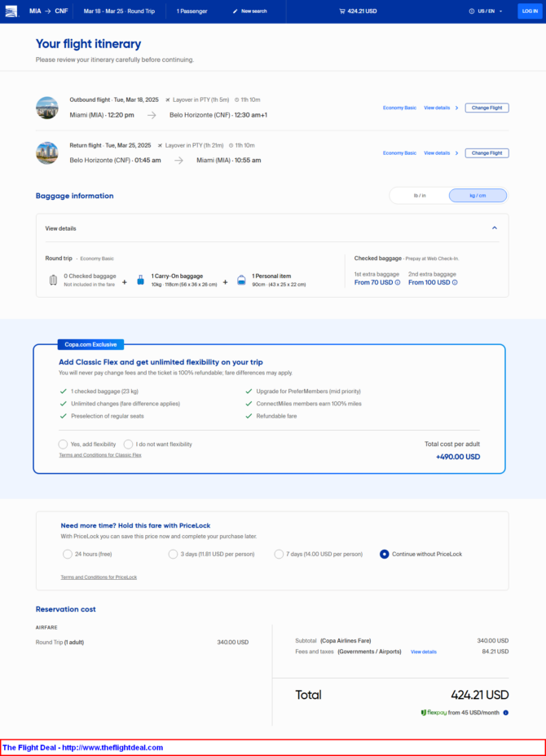Click the 84.21 USD fees amount
The height and width of the screenshot is (756, 546).
[495, 652]
